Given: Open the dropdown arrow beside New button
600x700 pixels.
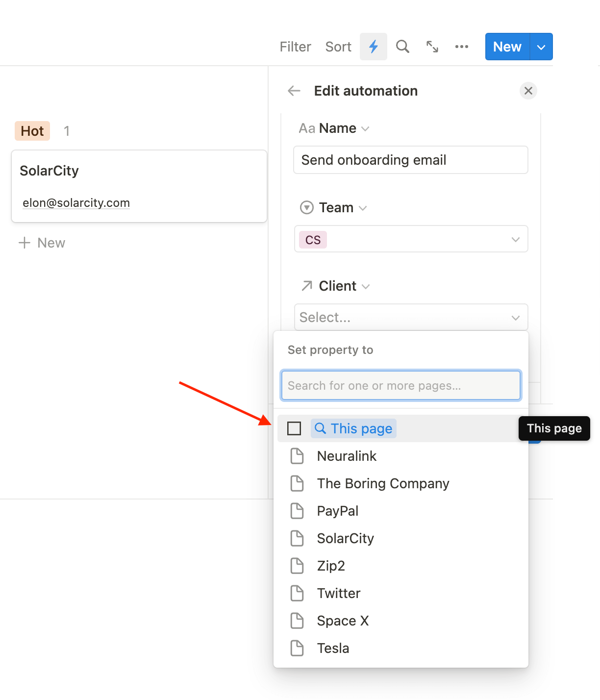Looking at the screenshot, I should [541, 47].
